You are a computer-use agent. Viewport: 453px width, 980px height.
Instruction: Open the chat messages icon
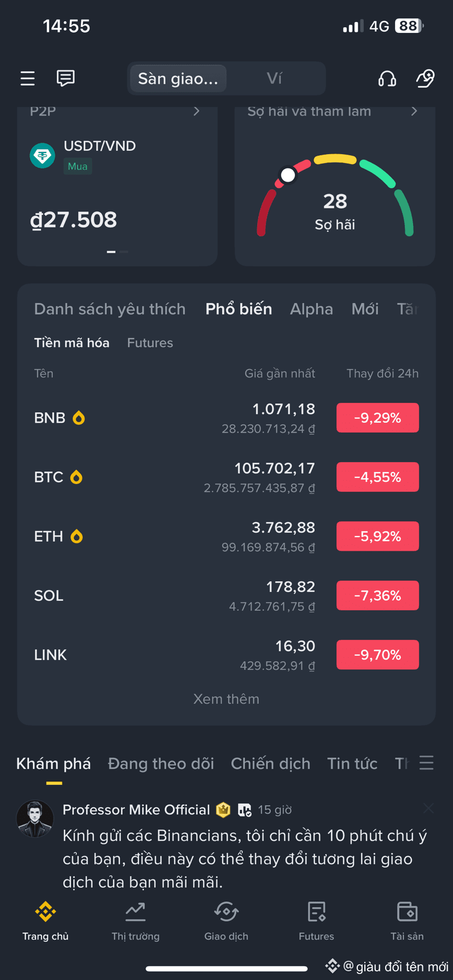66,78
